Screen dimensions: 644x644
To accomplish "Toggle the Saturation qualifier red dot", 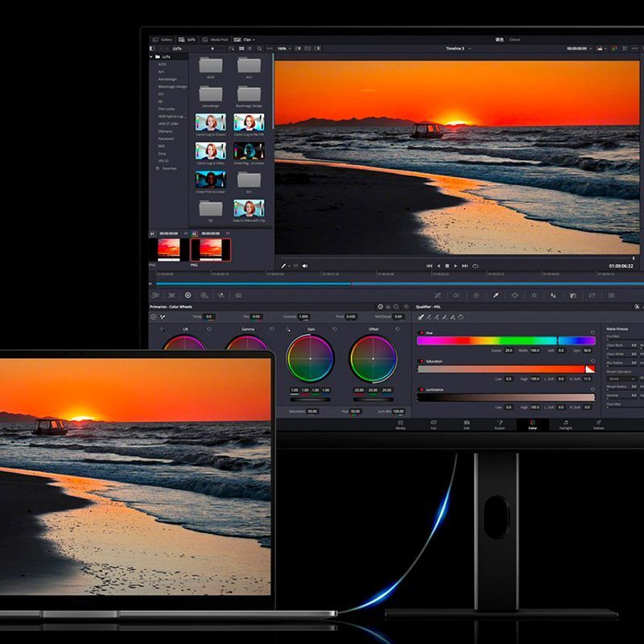I will [421, 361].
